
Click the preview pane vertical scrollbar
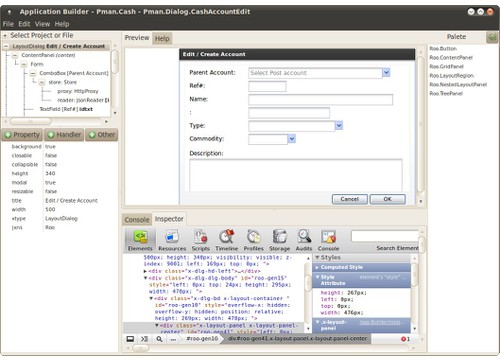click(420, 125)
